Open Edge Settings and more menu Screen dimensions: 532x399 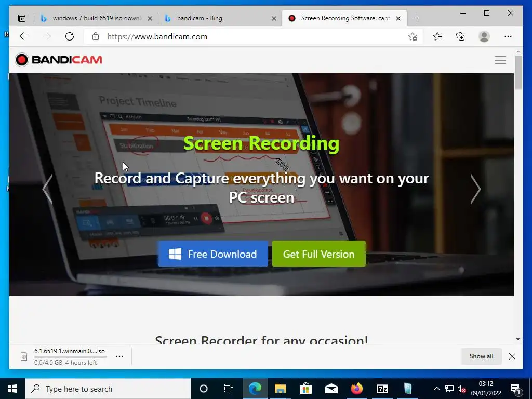tap(508, 36)
